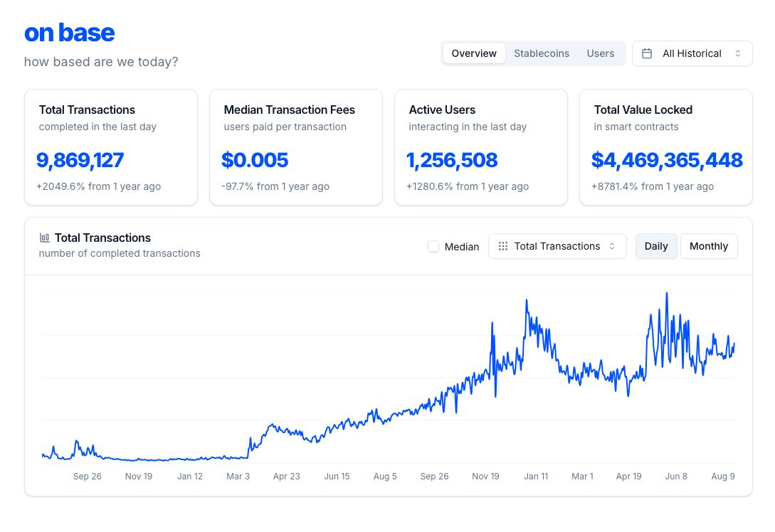Click the calendar icon beside All Historical
This screenshot has width=775, height=532.
pyautogui.click(x=646, y=53)
